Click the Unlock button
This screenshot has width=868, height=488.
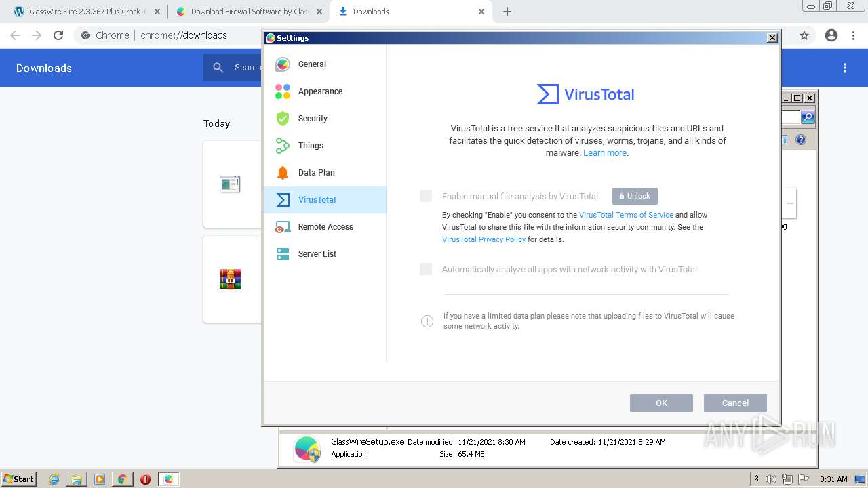click(635, 196)
